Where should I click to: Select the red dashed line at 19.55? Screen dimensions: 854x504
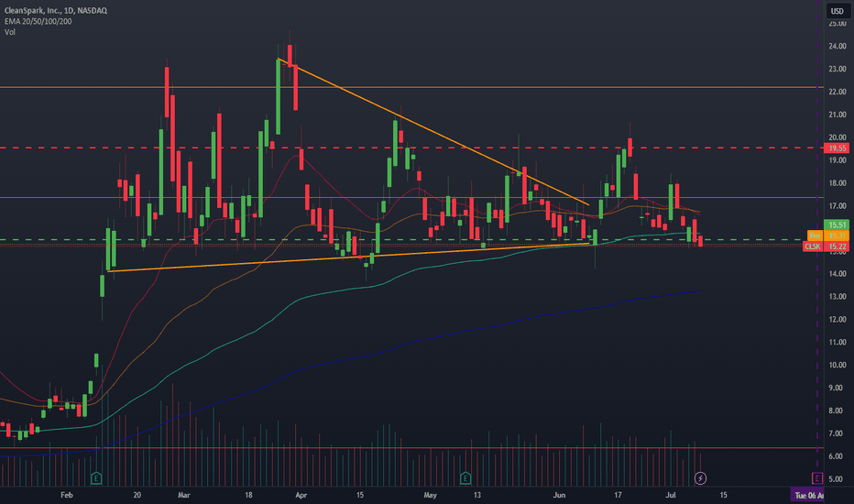coord(411,148)
